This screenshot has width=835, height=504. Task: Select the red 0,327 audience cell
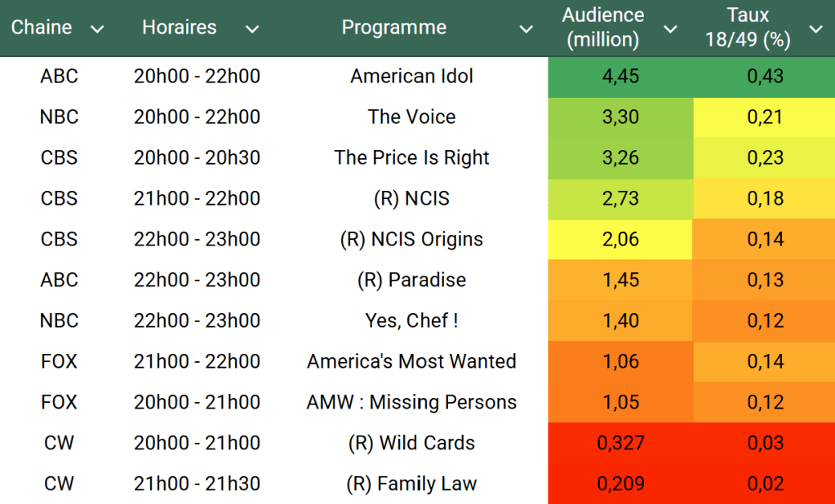pos(620,444)
